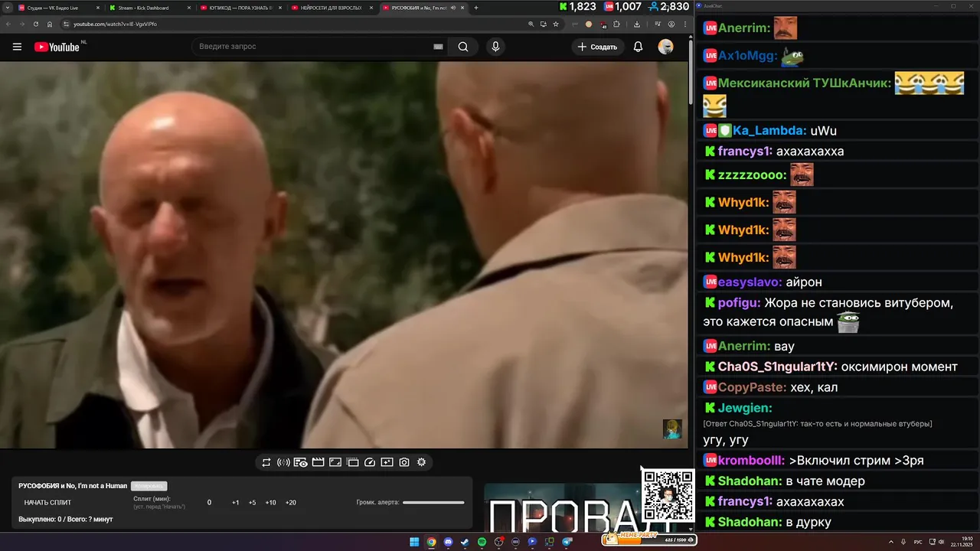Click the youtube.com address bar
Viewport: 980px width, 551px height.
click(x=291, y=24)
